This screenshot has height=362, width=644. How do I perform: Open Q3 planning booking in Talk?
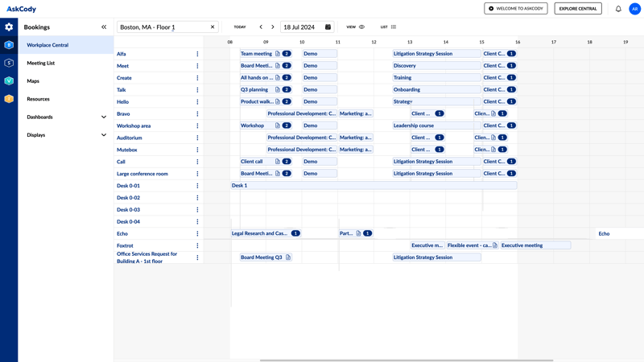tap(266, 89)
